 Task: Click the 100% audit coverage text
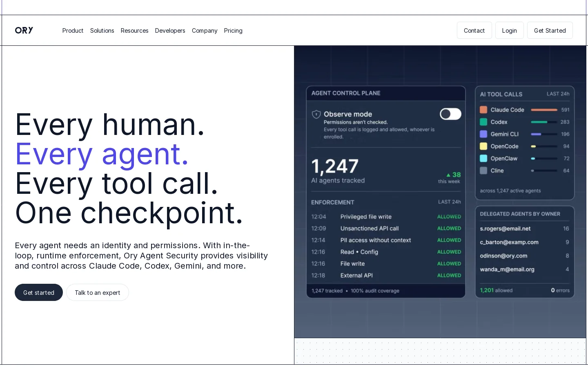[375, 291]
